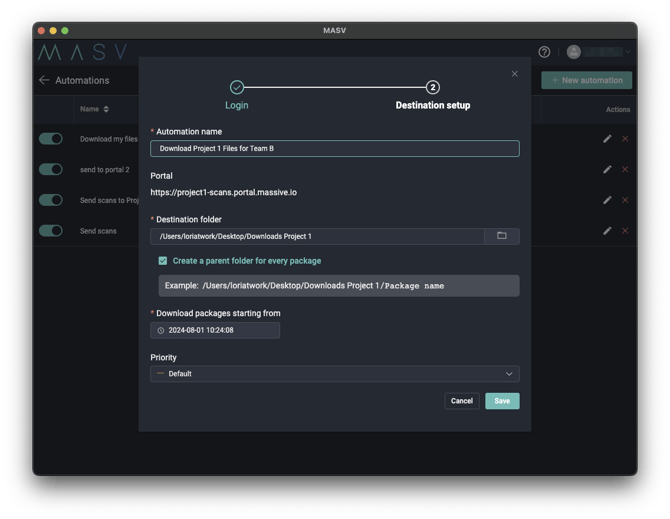Image resolution: width=670 pixels, height=519 pixels.
Task: Cancel the destination setup
Action: click(x=461, y=401)
